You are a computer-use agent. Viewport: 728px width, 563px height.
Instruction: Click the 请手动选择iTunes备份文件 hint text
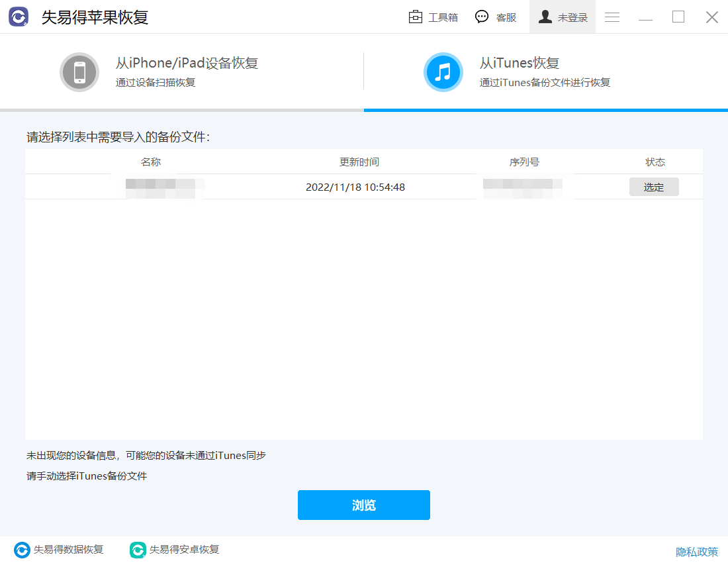87,476
